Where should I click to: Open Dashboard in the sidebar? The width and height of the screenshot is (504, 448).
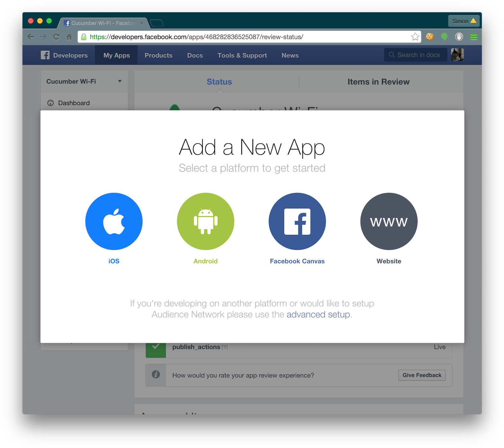74,103
